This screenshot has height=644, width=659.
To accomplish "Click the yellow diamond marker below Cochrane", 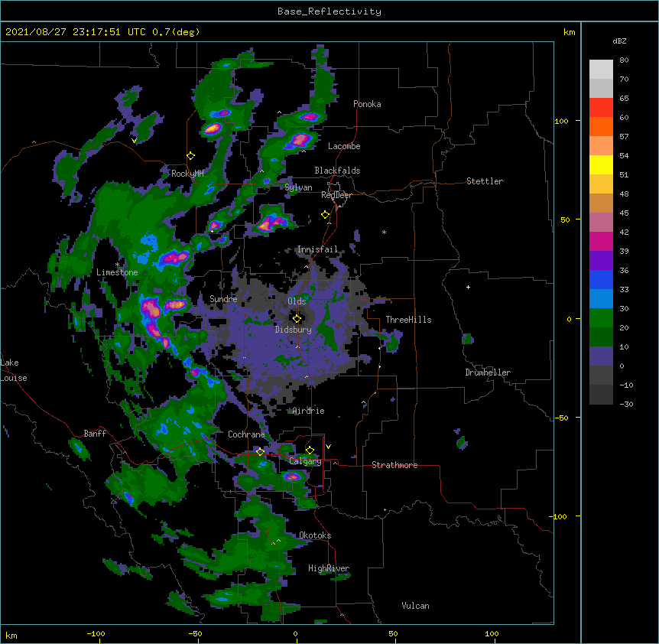I will 260,452.
